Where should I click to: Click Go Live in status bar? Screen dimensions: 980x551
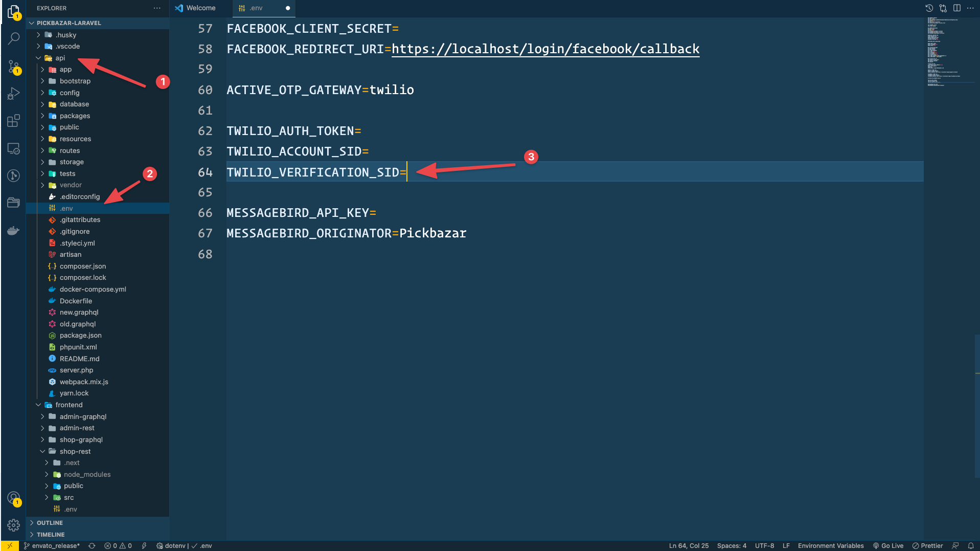point(888,545)
